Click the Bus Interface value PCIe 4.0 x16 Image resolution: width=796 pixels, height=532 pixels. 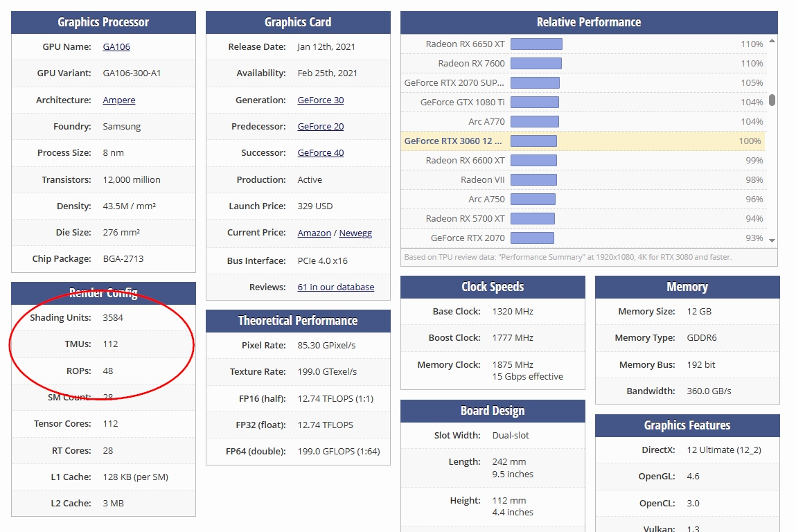coord(322,261)
